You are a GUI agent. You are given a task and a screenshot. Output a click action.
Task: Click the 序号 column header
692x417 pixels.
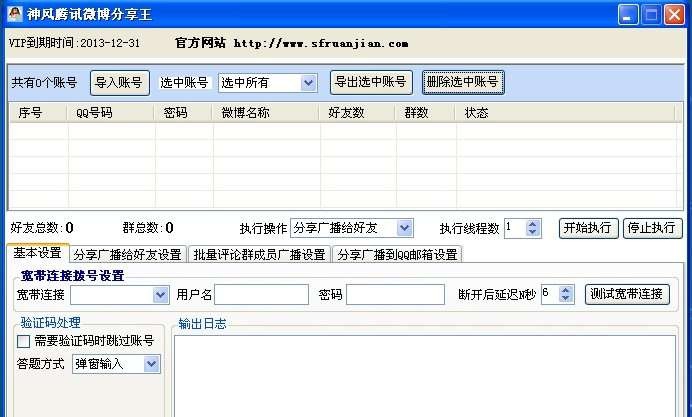(38, 113)
